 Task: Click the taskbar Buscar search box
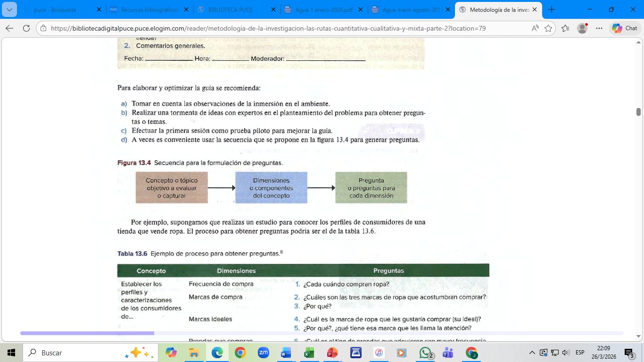tap(90, 353)
